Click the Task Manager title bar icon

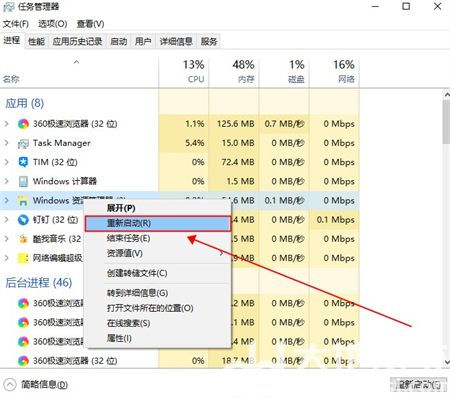pos(8,7)
